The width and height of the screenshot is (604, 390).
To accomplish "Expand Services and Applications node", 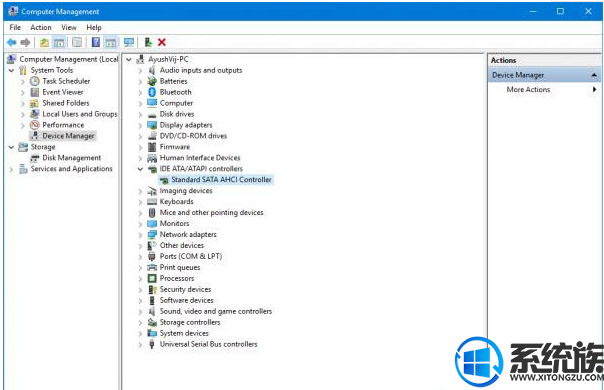I will tap(11, 169).
